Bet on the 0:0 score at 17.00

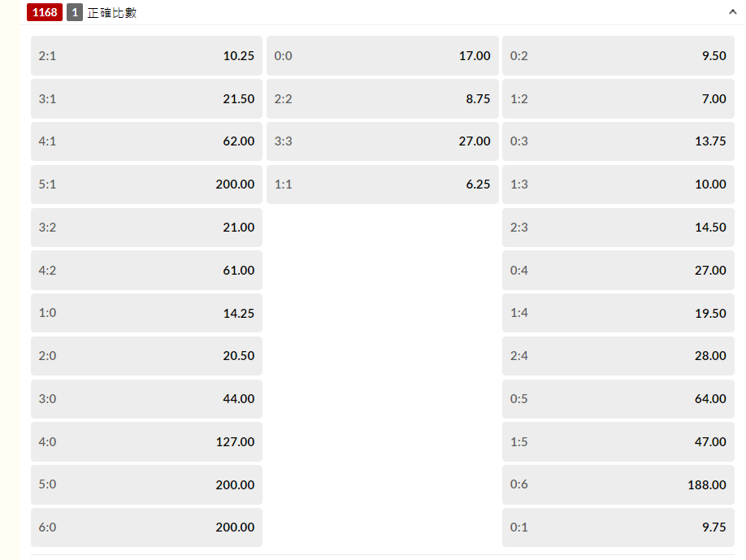pos(382,56)
